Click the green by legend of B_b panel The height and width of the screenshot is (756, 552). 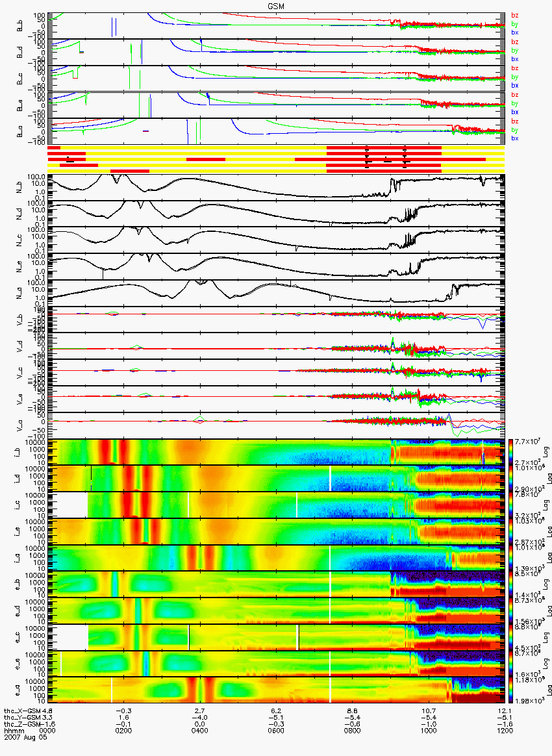tap(514, 24)
